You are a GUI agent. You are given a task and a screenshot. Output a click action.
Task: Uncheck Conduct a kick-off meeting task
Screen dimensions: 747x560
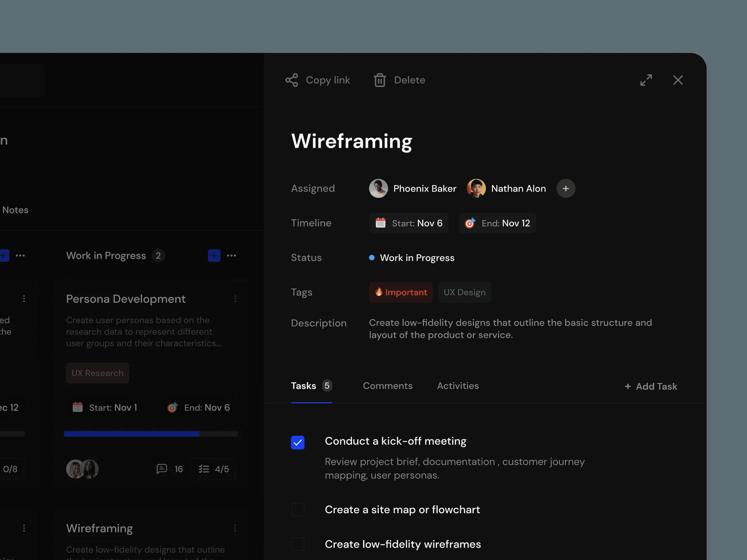point(297,442)
